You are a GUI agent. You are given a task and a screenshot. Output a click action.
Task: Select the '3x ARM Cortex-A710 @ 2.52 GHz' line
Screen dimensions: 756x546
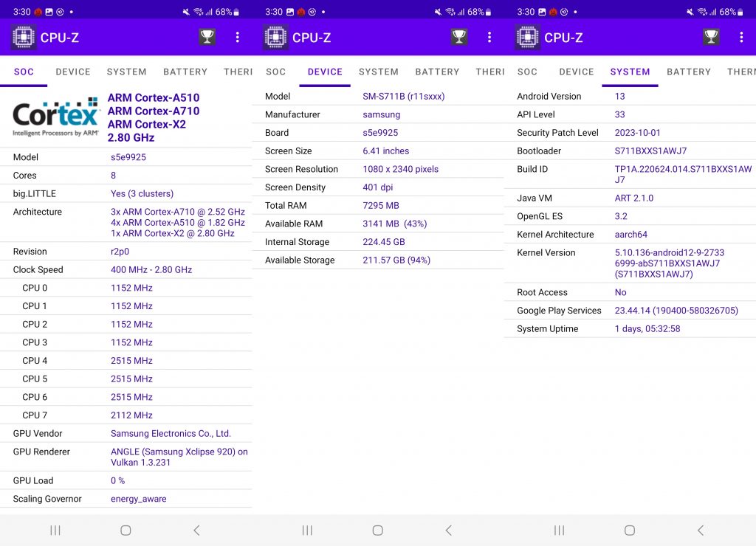(178, 212)
